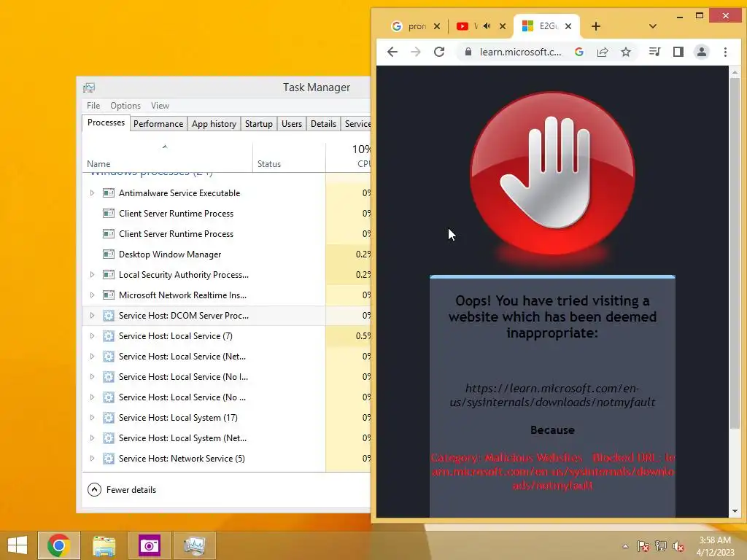The image size is (747, 560).
Task: Switch to Users tab in Task Manager
Action: tap(292, 124)
